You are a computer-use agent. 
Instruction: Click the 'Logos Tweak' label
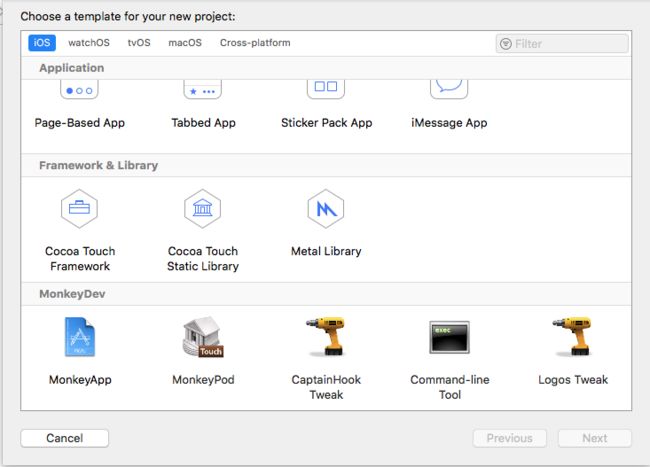pos(573,380)
